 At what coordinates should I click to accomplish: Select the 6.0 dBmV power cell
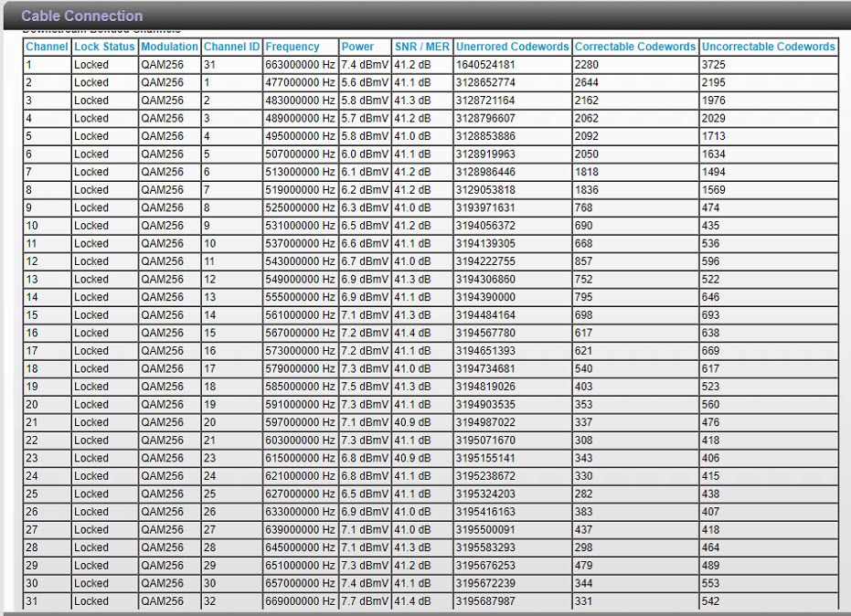[x=365, y=154]
